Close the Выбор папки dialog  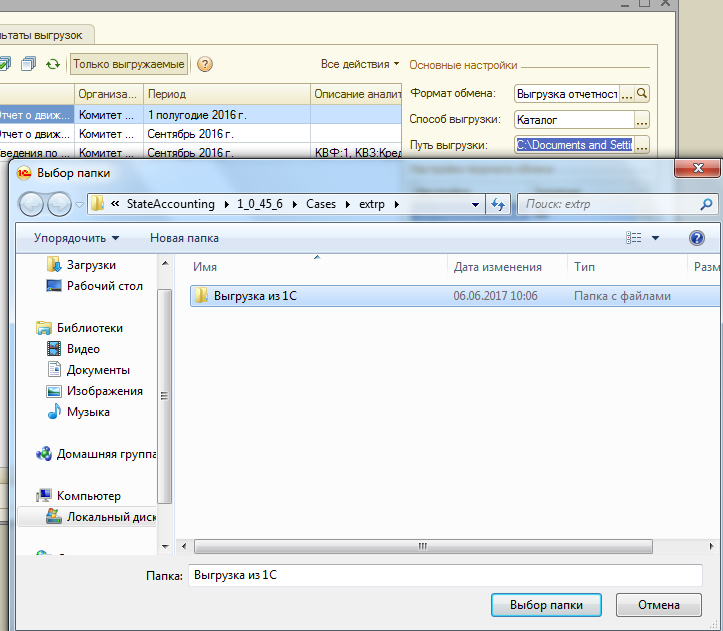(x=698, y=168)
